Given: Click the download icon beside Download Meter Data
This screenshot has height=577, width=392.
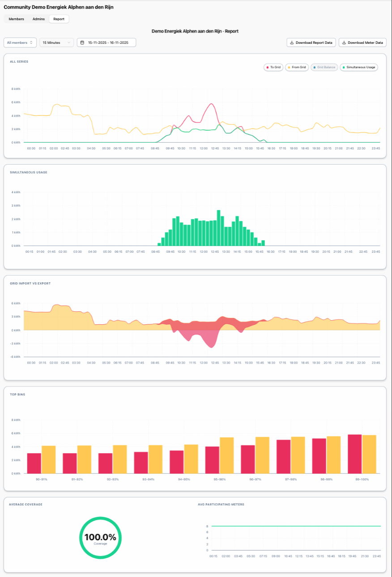Looking at the screenshot, I should click(x=344, y=42).
